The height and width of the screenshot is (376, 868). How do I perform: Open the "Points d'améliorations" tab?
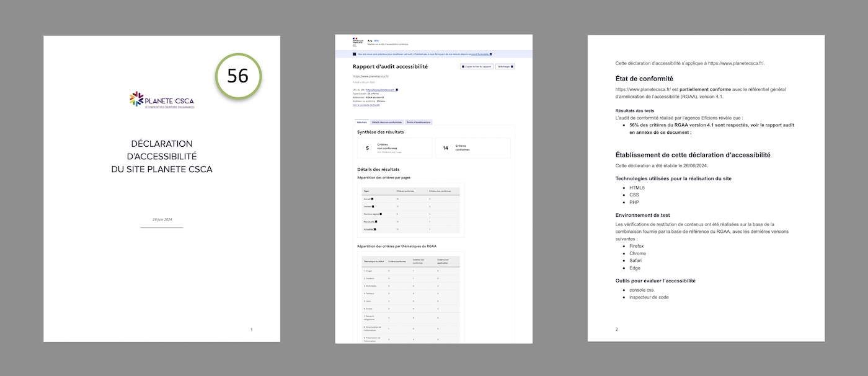click(418, 122)
